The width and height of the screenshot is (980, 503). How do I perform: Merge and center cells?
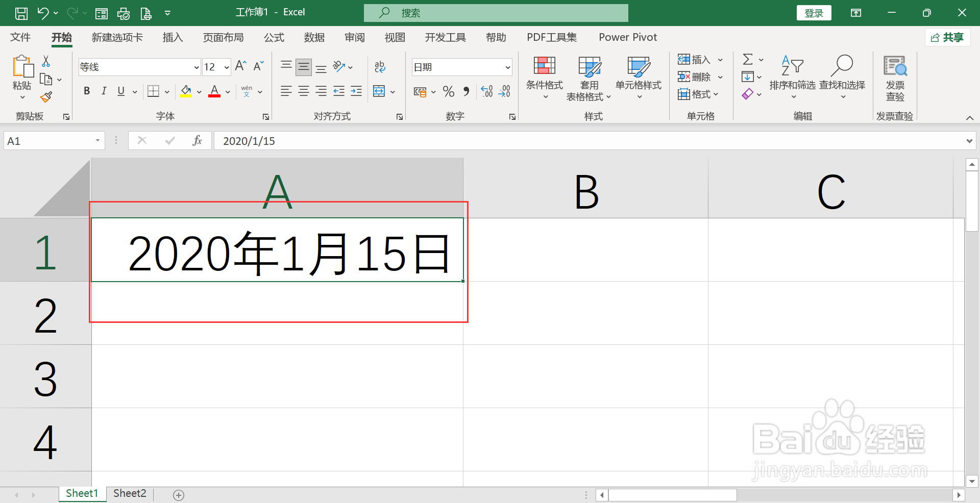(x=379, y=91)
